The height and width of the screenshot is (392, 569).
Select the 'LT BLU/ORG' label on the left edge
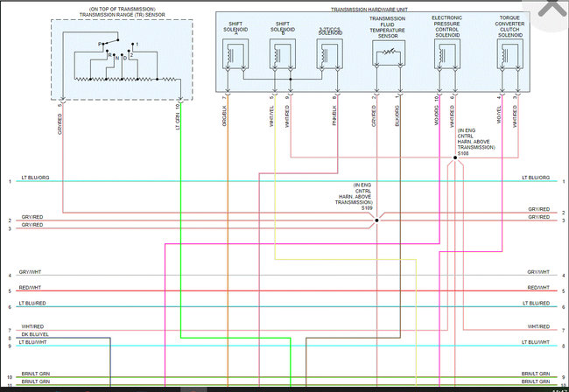tap(35, 178)
